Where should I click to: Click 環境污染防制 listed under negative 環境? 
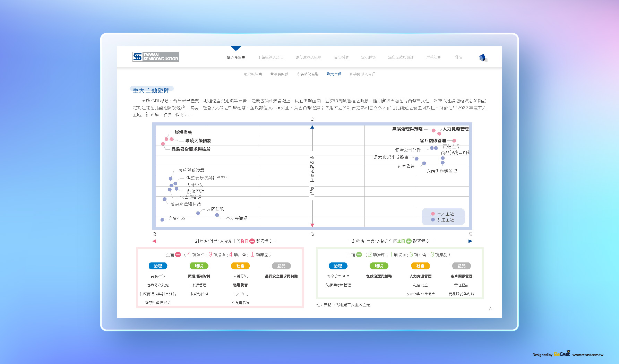pyautogui.click(x=199, y=277)
